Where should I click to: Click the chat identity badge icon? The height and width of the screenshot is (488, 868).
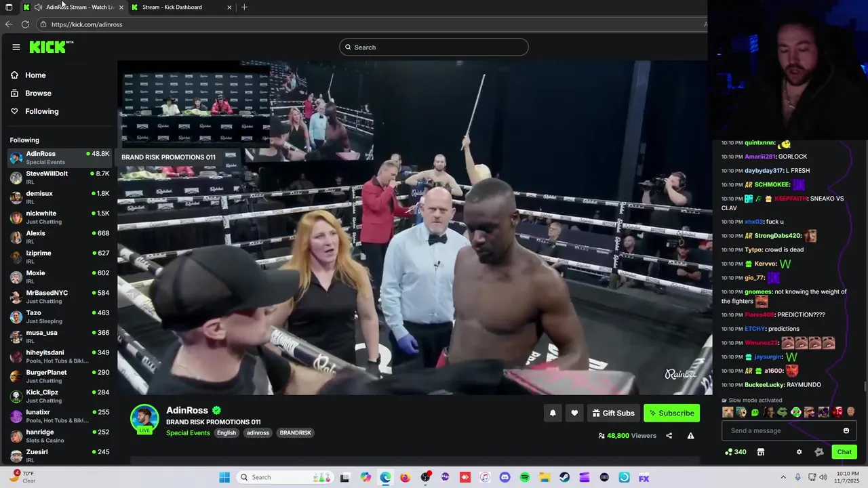point(818,452)
